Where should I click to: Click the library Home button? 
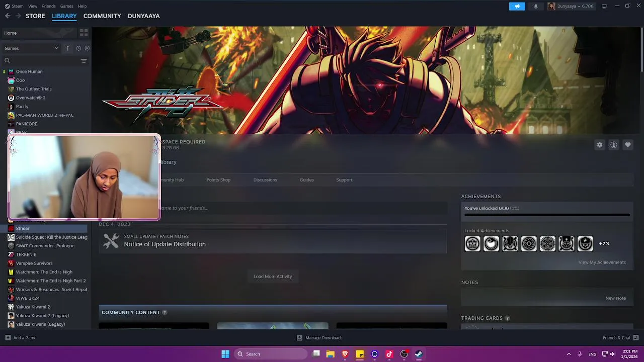coord(38,33)
